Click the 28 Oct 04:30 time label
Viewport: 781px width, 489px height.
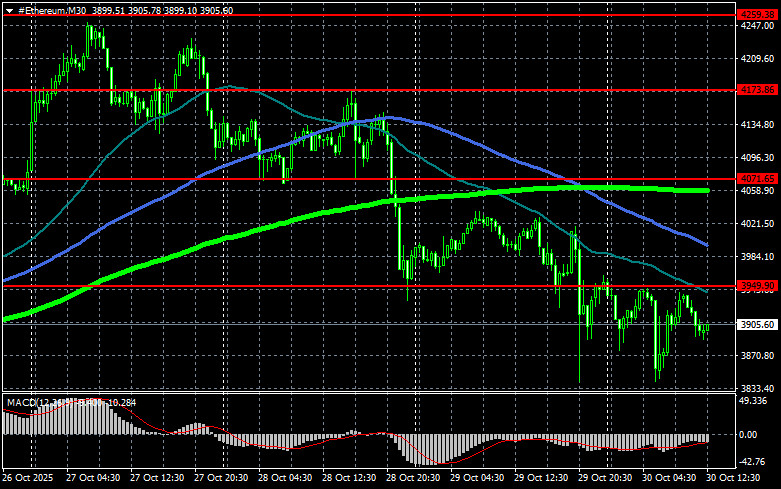[285, 478]
